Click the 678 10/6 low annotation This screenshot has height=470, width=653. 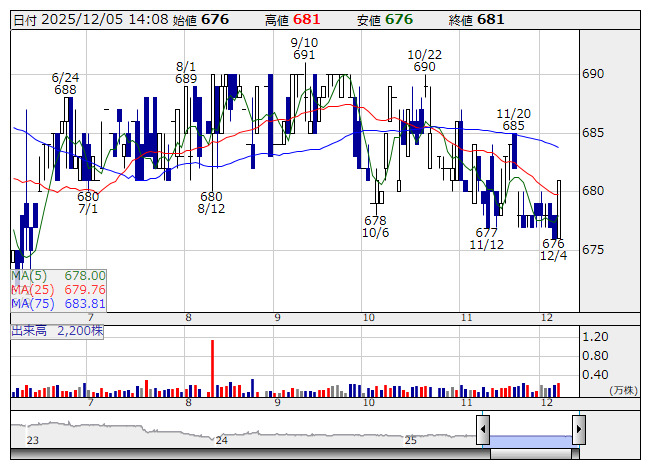375,227
